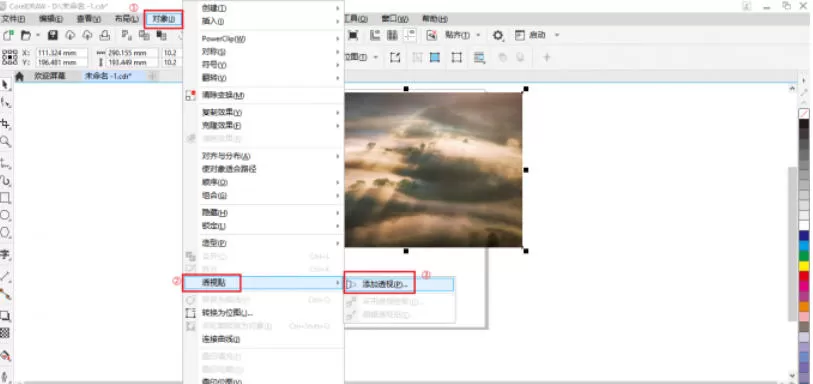Open the 贴齐 snap-to dropdown
813x384 pixels.
(x=479, y=35)
